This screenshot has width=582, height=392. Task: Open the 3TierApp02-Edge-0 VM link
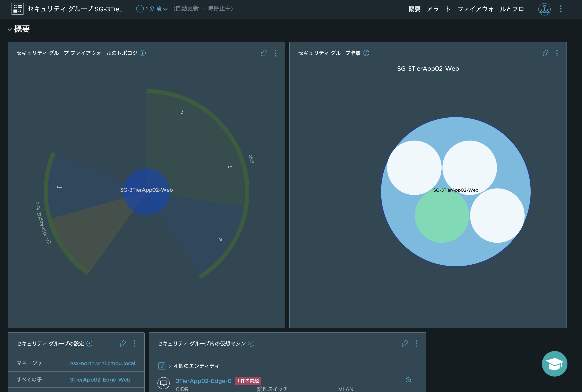[203, 381]
